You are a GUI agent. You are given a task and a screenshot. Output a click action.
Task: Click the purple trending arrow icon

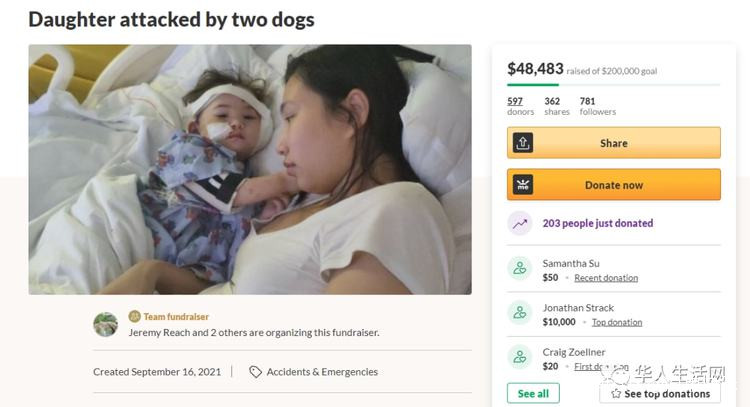coord(520,223)
